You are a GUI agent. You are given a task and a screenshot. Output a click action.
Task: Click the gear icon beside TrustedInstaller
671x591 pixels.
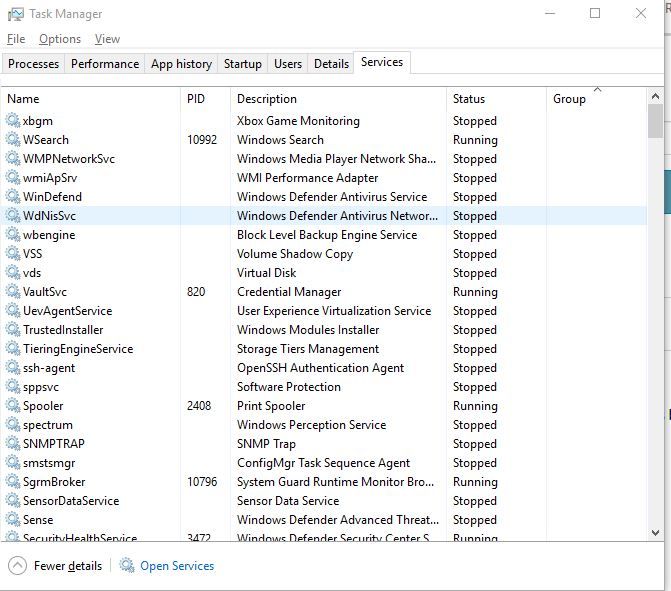pyautogui.click(x=13, y=330)
